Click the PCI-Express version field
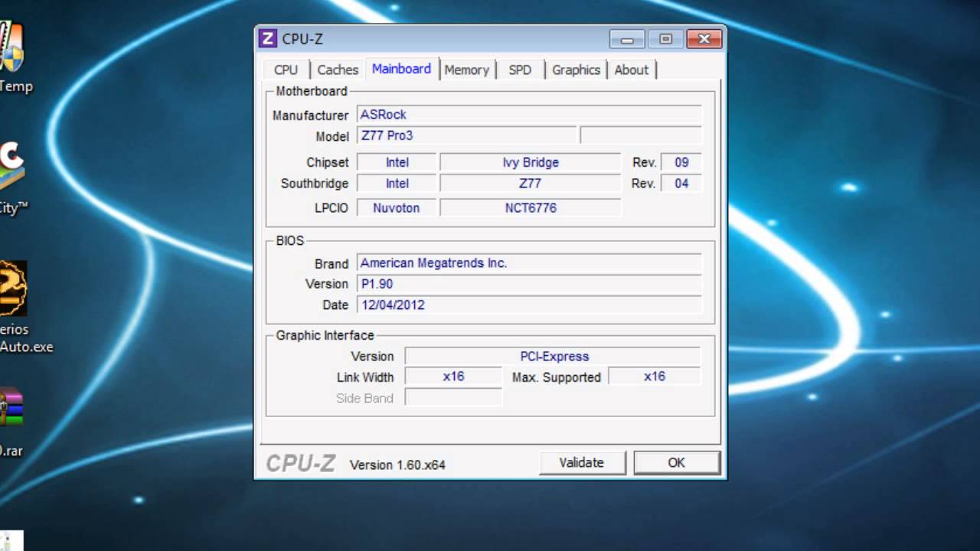Screen dimensions: 980x551 point(553,357)
